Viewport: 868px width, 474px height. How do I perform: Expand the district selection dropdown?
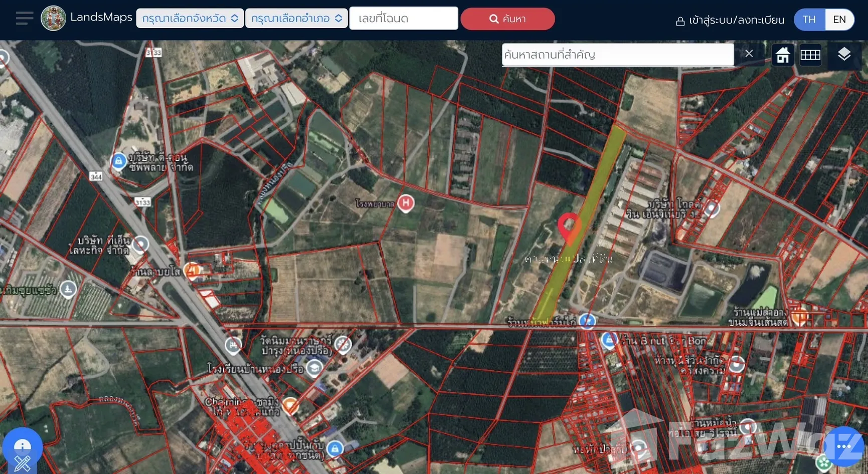(296, 19)
